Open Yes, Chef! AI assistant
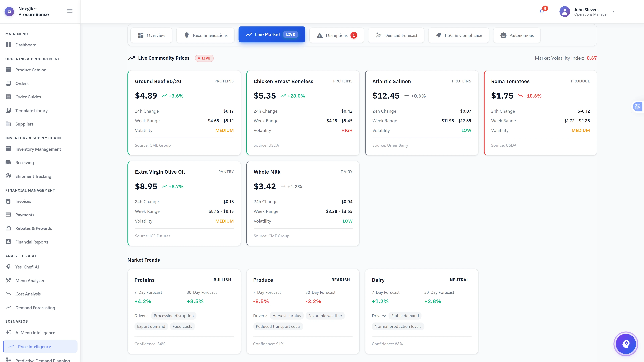644x362 pixels. (x=27, y=267)
